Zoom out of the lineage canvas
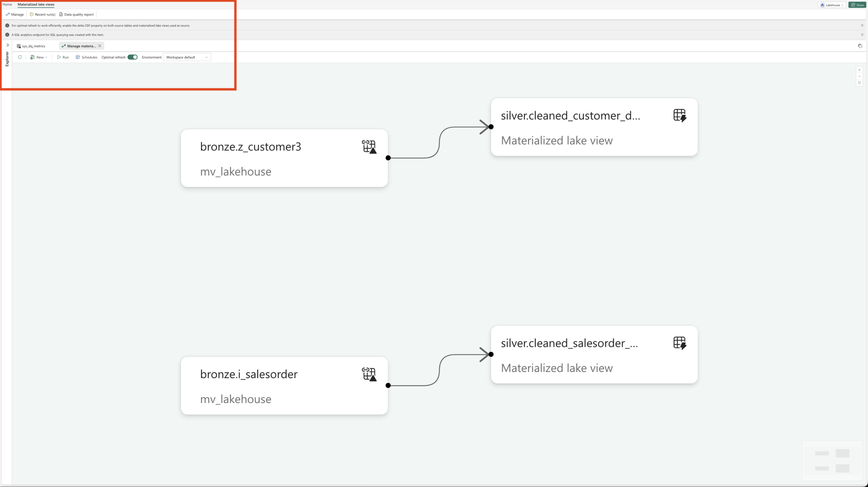The height and width of the screenshot is (487, 868). pos(859,76)
